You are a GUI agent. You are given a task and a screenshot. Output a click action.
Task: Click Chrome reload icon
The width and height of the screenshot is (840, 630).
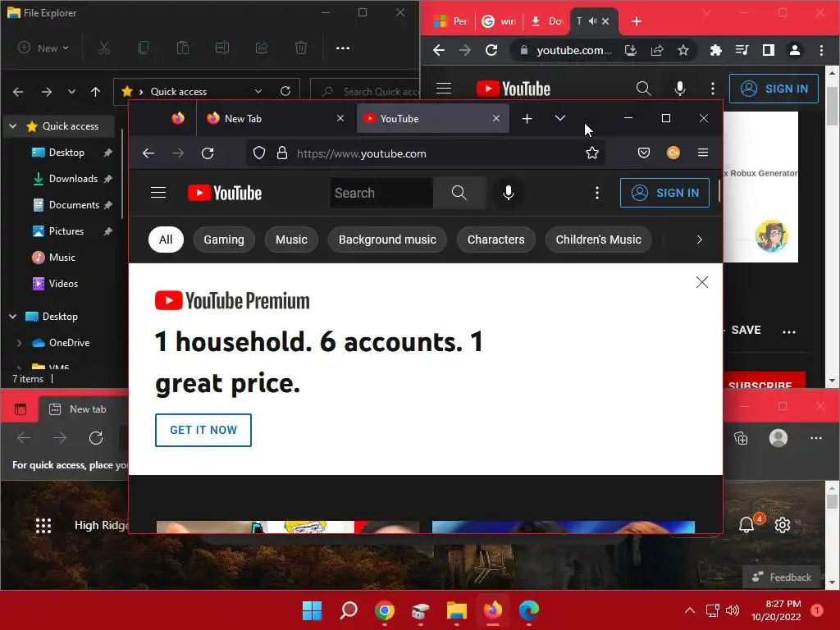[491, 50]
